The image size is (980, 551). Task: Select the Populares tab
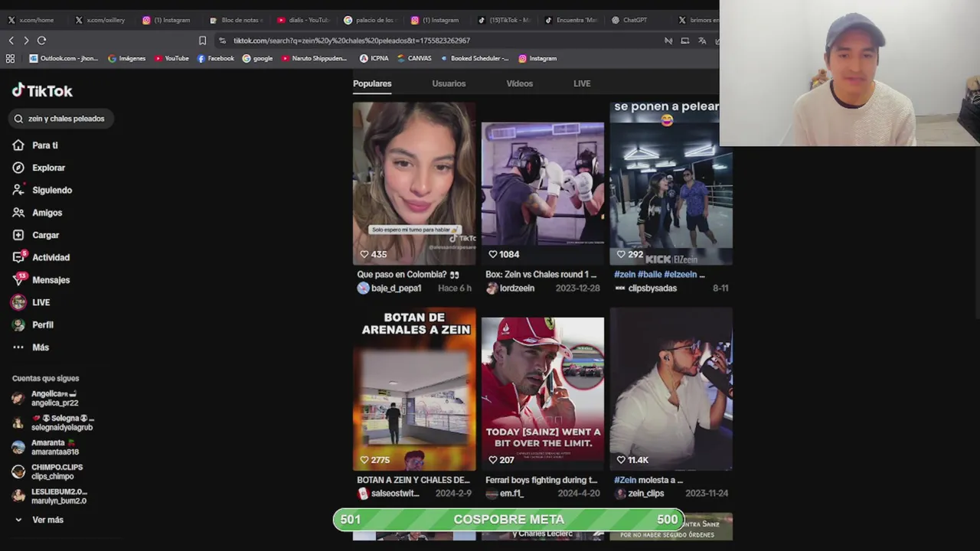point(372,83)
